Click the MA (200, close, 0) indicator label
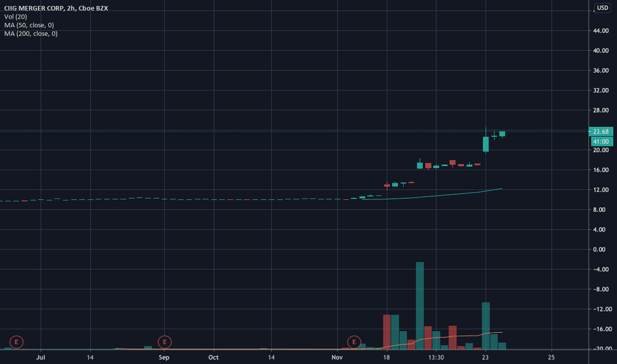The image size is (617, 364). (30, 34)
